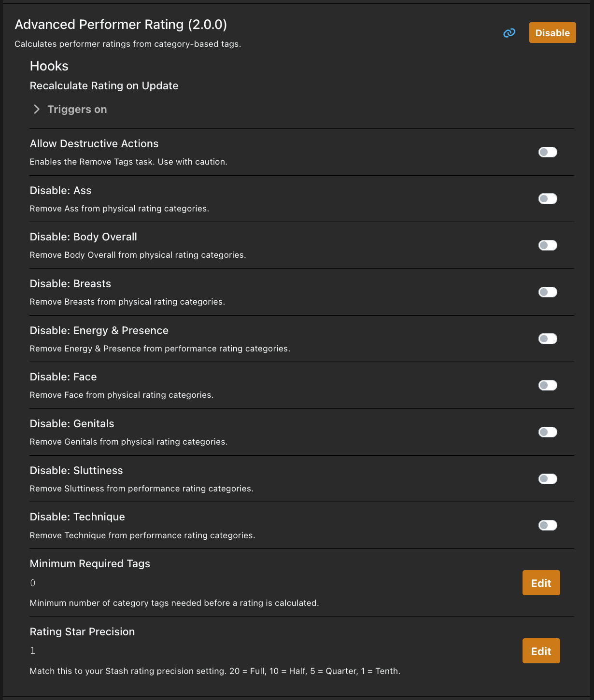Edit the Rating Star Precision value
The image size is (594, 700).
(x=541, y=651)
